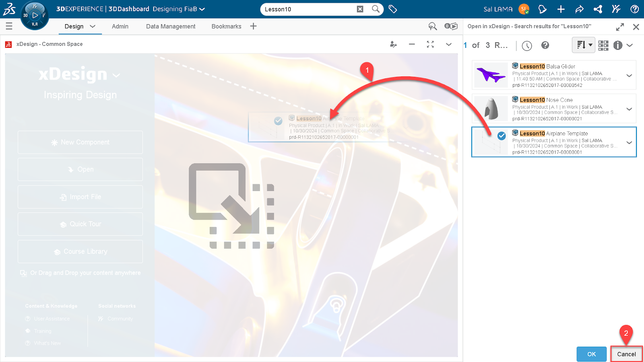Switch to the Bookmarks tab
The width and height of the screenshot is (644, 362).
pos(227,27)
